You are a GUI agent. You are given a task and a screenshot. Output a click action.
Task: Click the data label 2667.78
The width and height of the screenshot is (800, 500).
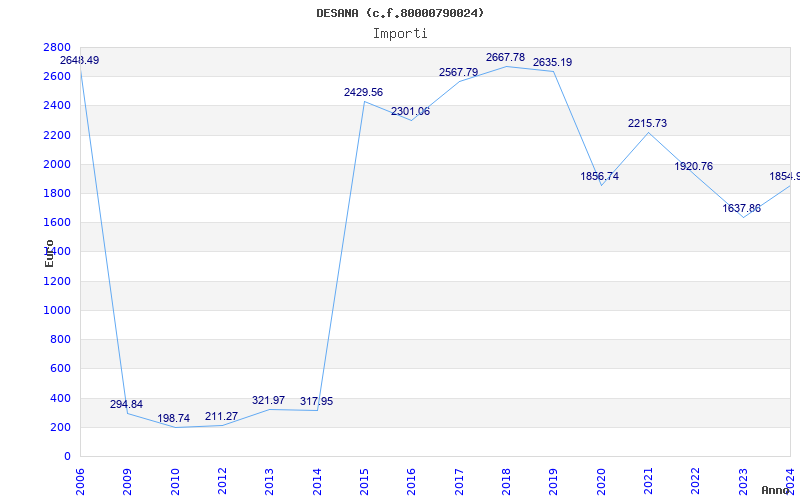[505, 57]
